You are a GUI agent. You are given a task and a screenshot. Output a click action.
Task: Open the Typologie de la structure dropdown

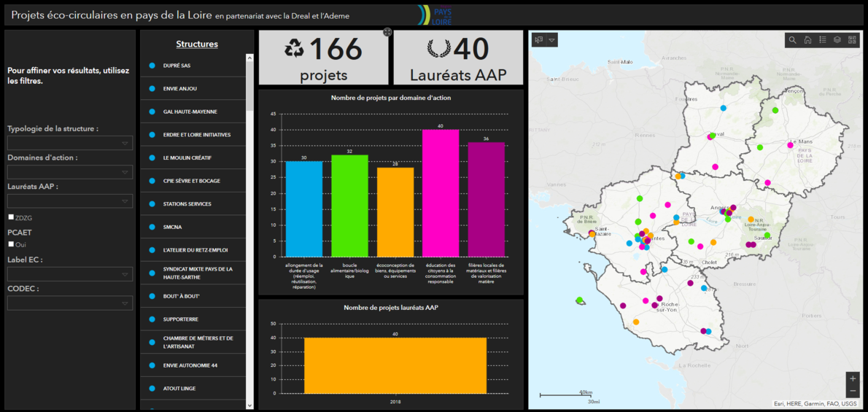(70, 144)
